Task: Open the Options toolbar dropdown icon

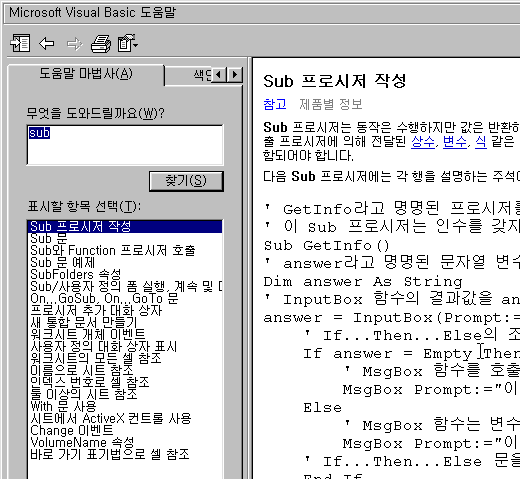Action: (128, 43)
